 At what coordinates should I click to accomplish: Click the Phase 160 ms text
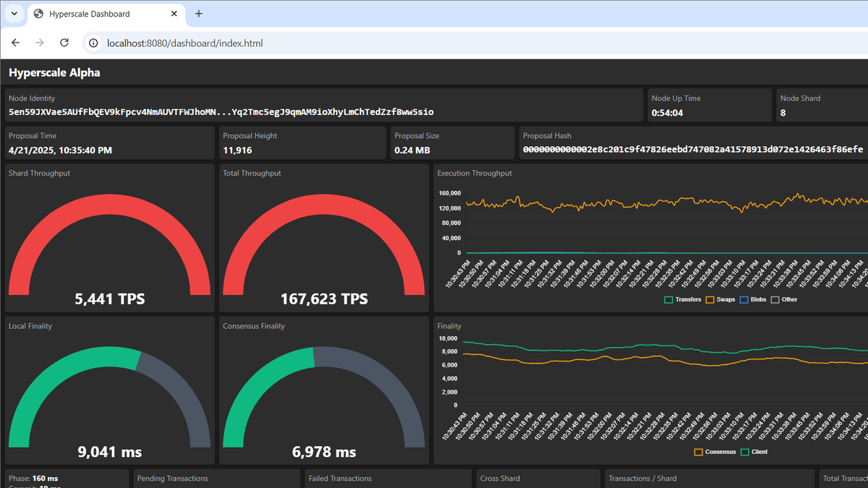[x=33, y=479]
